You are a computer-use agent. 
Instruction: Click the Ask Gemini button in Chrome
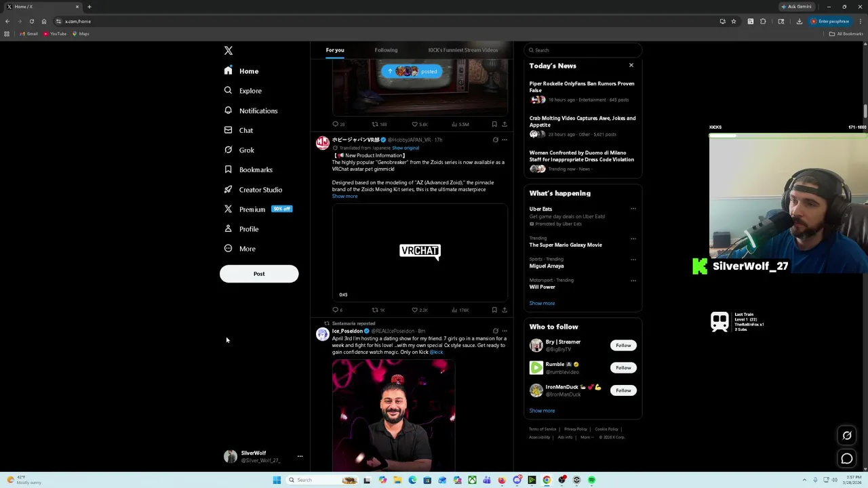click(x=796, y=7)
